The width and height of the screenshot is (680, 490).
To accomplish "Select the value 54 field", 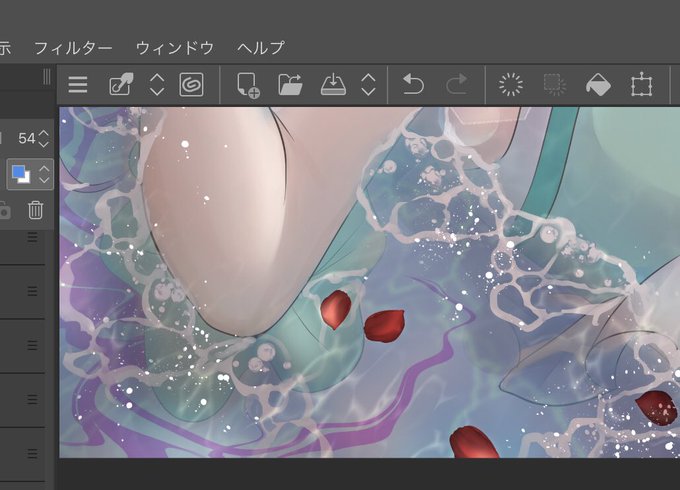I will [x=26, y=139].
